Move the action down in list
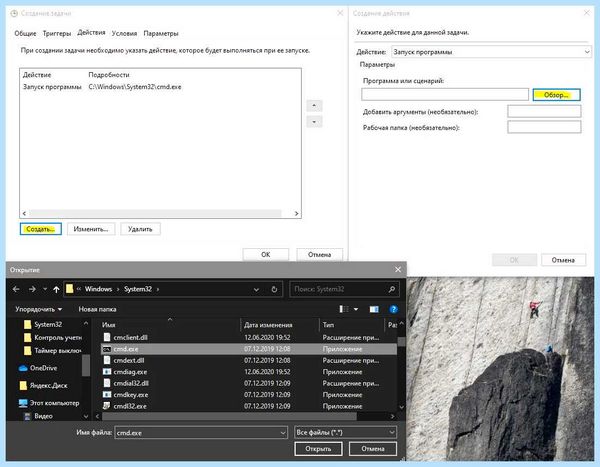 (x=314, y=122)
